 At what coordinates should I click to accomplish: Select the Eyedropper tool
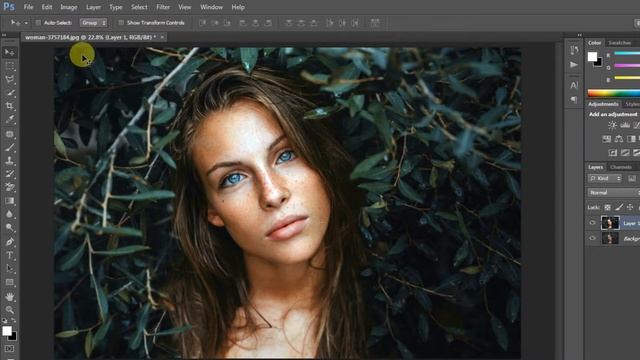coord(10,120)
